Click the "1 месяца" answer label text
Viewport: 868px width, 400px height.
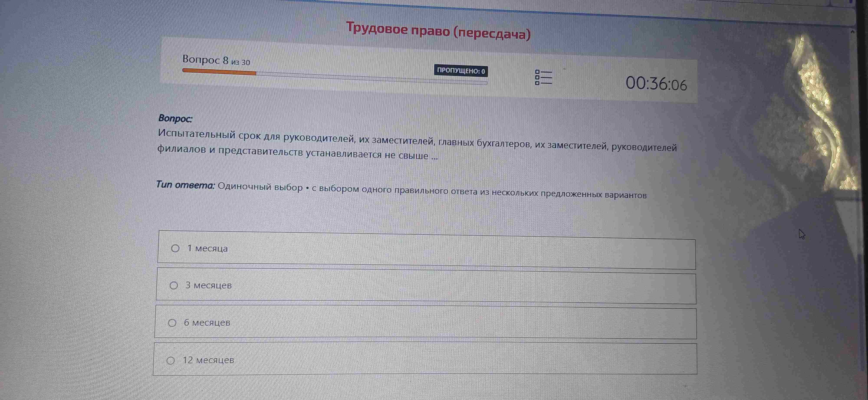coord(208,249)
